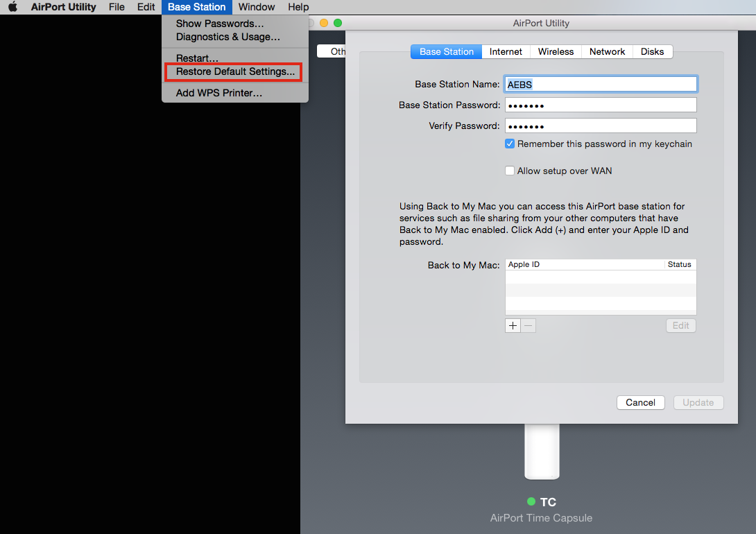Click inside the Base Station Name field
The width and height of the screenshot is (756, 534).
tap(601, 84)
